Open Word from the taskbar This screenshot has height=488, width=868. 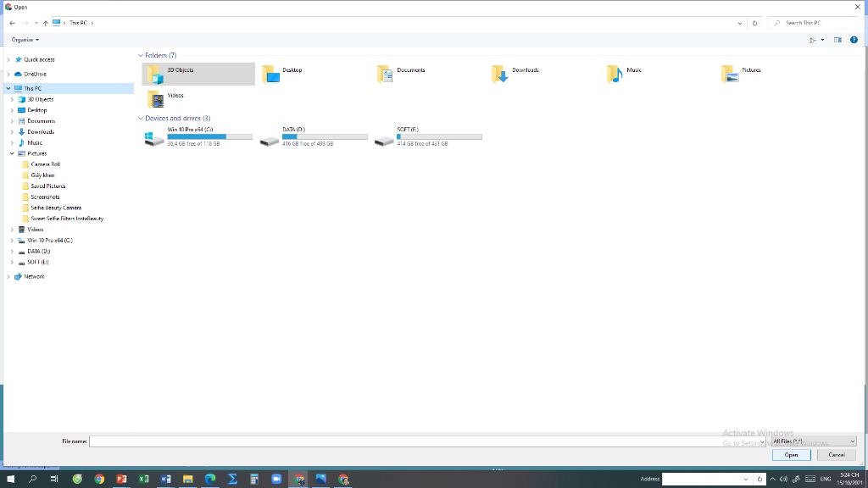click(x=165, y=480)
